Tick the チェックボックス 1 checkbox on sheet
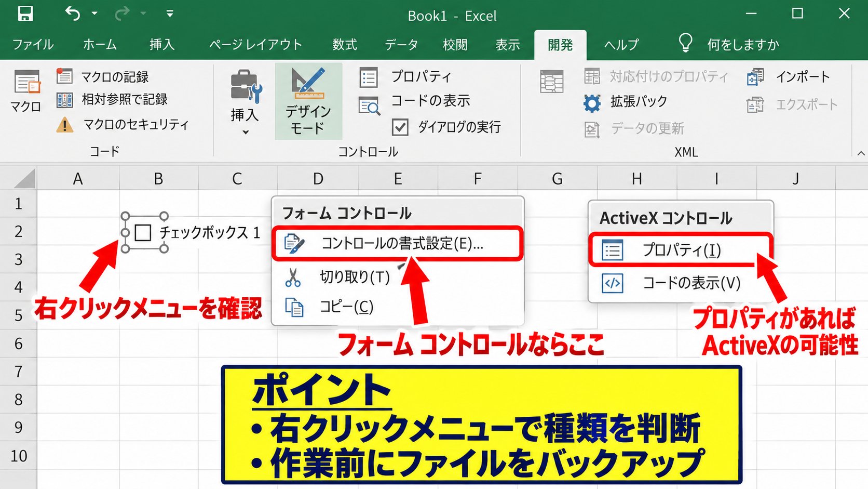 pos(143,232)
